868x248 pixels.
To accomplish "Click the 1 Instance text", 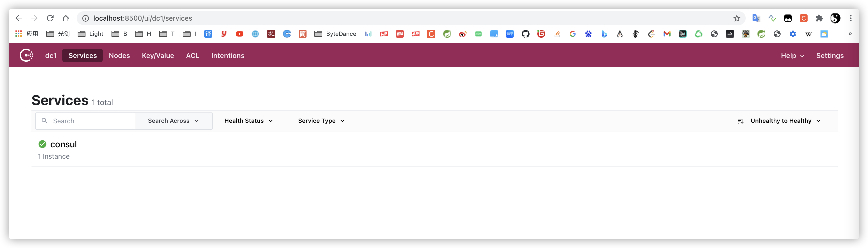I will [54, 156].
